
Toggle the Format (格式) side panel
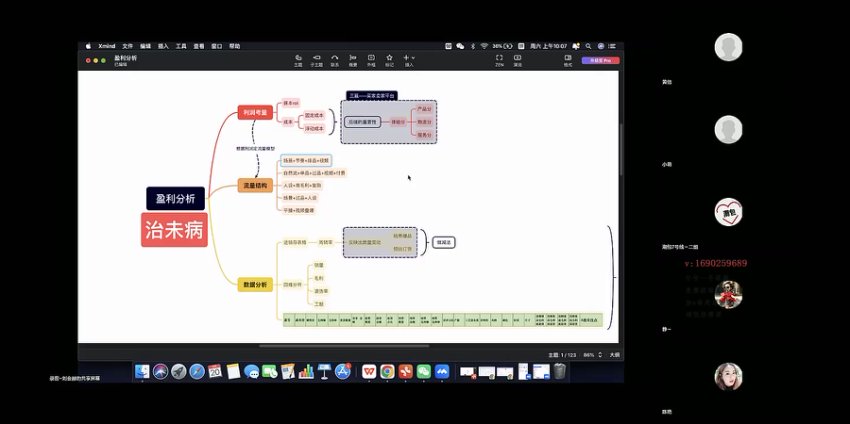tap(568, 59)
